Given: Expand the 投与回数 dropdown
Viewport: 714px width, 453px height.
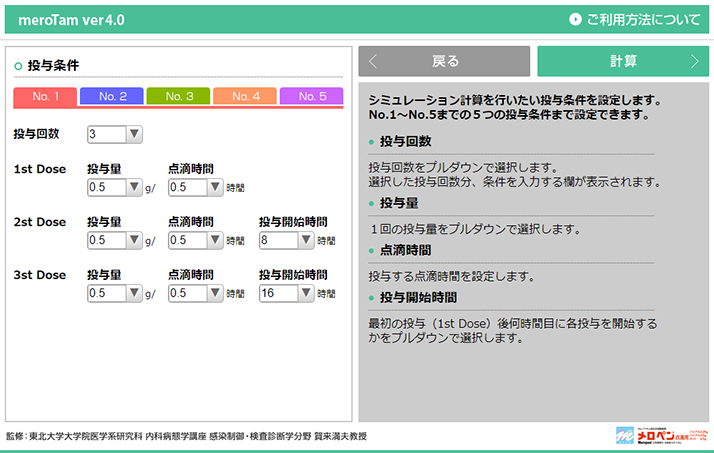Looking at the screenshot, I should click(x=115, y=134).
